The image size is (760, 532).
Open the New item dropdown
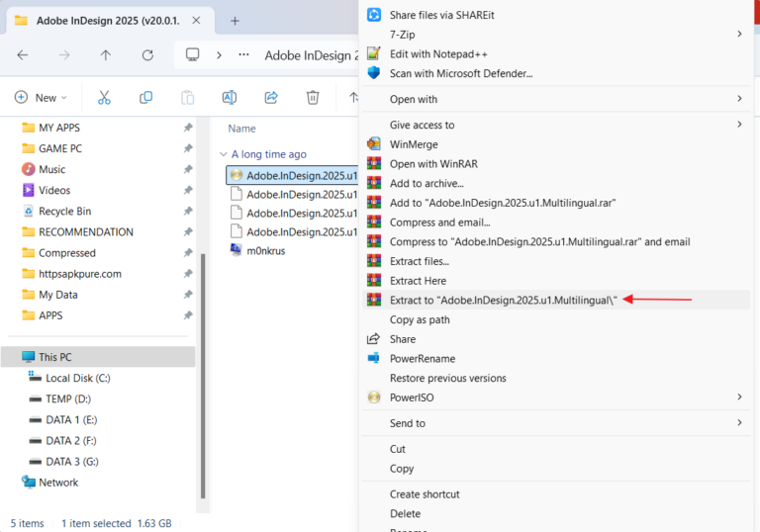tap(41, 97)
